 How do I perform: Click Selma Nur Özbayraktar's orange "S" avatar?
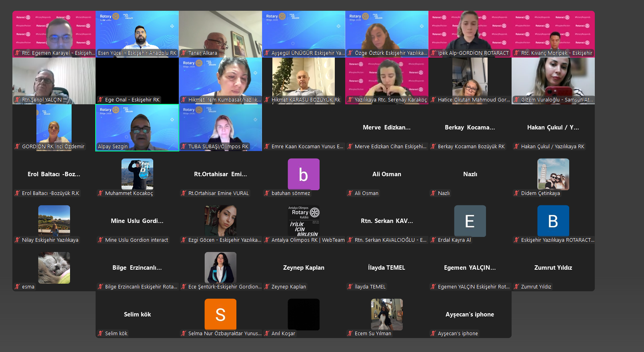pyautogui.click(x=220, y=314)
